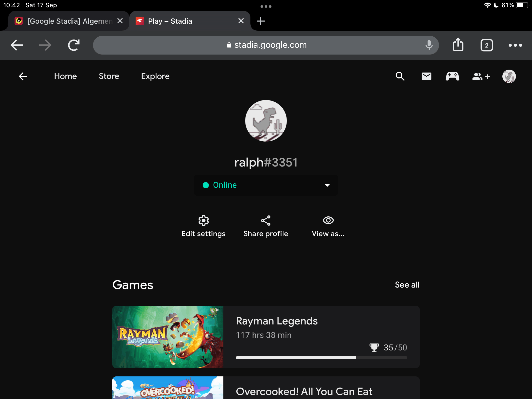Click See all games link
532x399 pixels.
407,285
